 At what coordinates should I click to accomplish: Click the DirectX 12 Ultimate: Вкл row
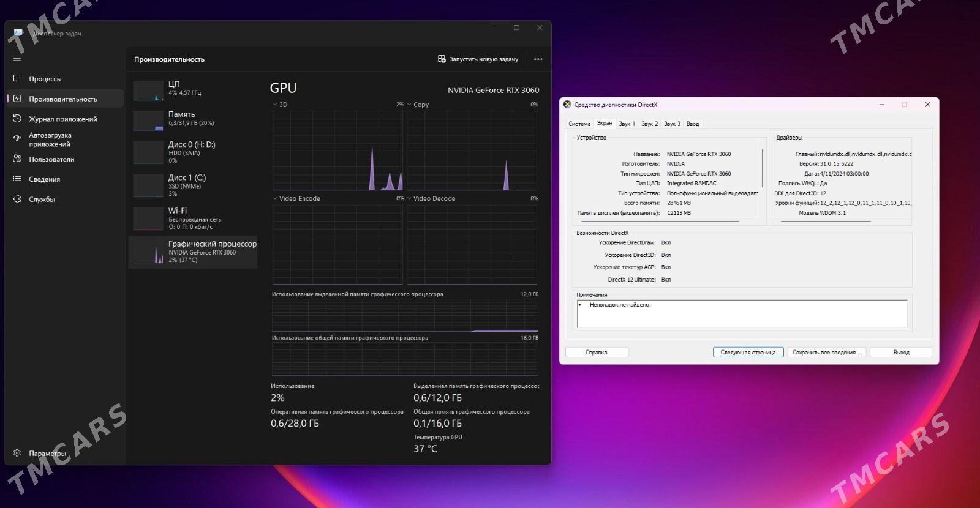pos(639,280)
